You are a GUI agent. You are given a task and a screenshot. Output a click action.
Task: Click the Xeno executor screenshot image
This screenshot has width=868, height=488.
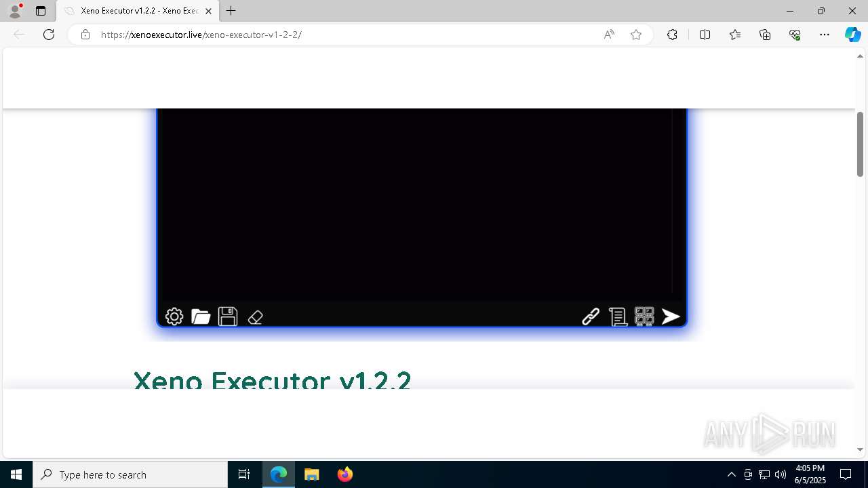click(422, 218)
